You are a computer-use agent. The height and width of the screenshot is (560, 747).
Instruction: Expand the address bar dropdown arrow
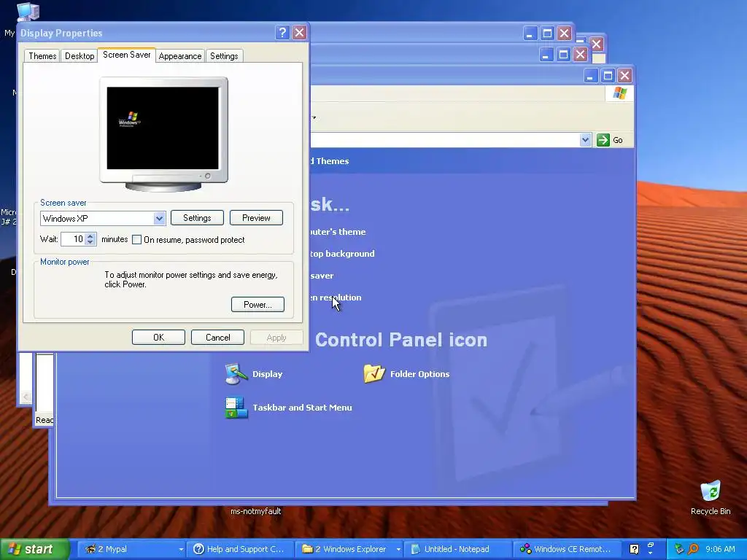[x=585, y=140]
